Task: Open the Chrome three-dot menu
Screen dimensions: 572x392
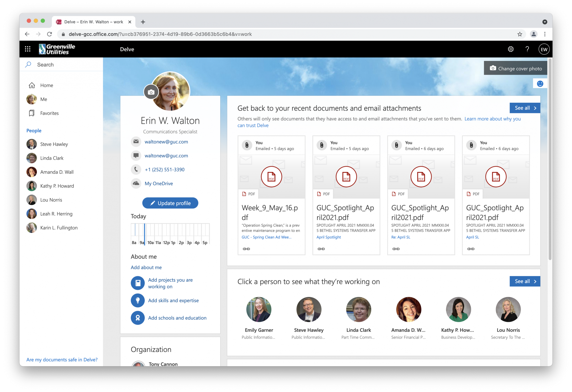Action: (545, 34)
